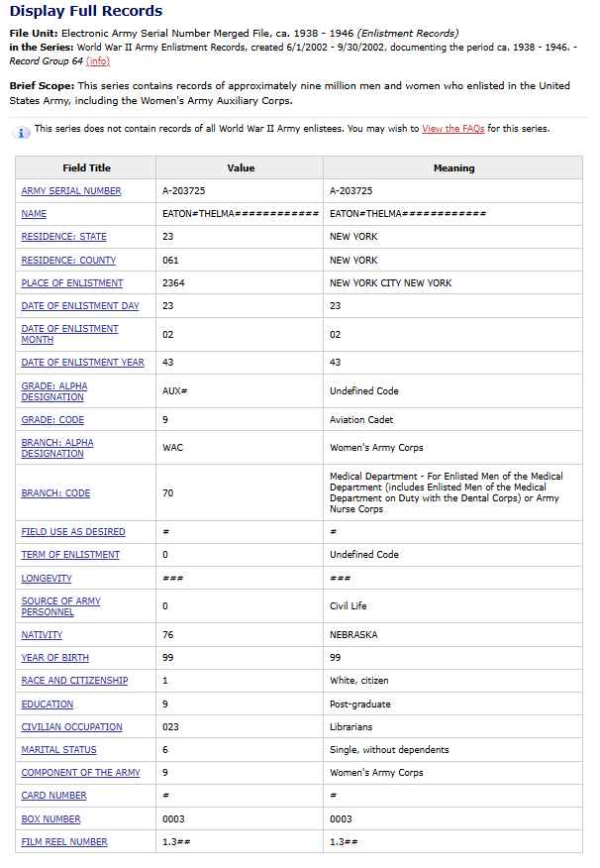Click DATE OF ENLISTMENT YEAR link
The width and height of the screenshot is (600, 868).
tap(82, 363)
